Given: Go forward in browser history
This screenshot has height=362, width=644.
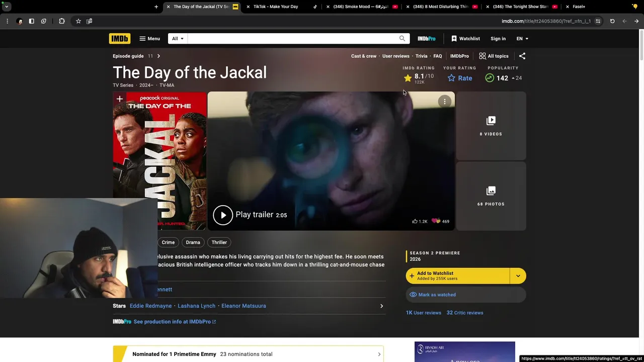Looking at the screenshot, I should 636,21.
